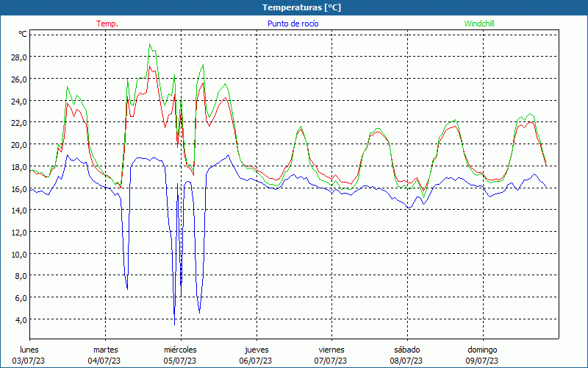
Task: Select the '16,0' y-axis tick label
Action: pos(19,188)
